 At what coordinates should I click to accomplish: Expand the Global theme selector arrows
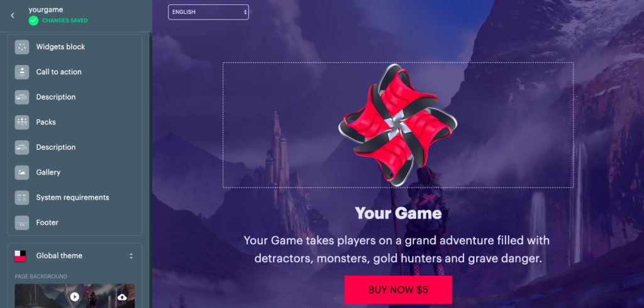pos(131,256)
